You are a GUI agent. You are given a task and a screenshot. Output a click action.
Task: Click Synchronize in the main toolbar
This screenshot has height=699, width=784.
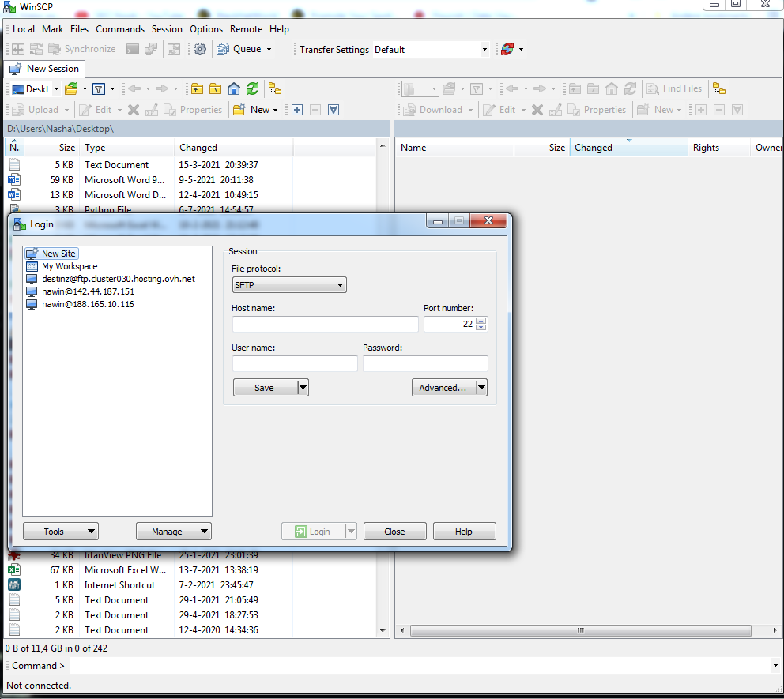click(82, 49)
